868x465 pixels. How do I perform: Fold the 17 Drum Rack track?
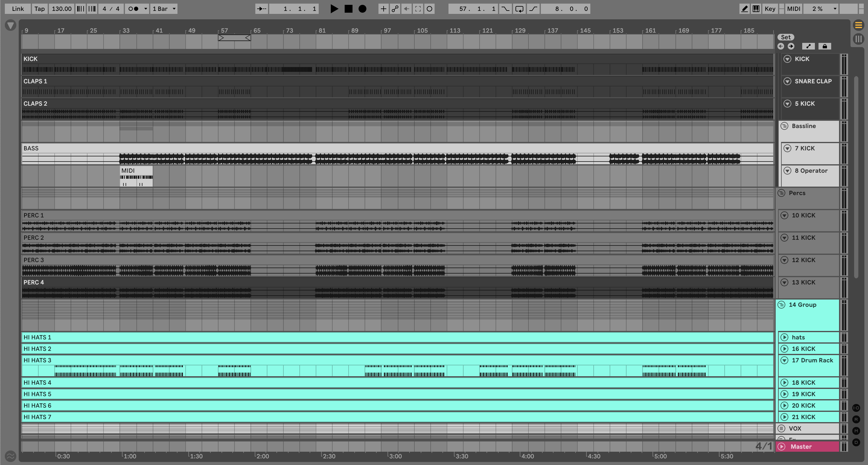pos(784,360)
